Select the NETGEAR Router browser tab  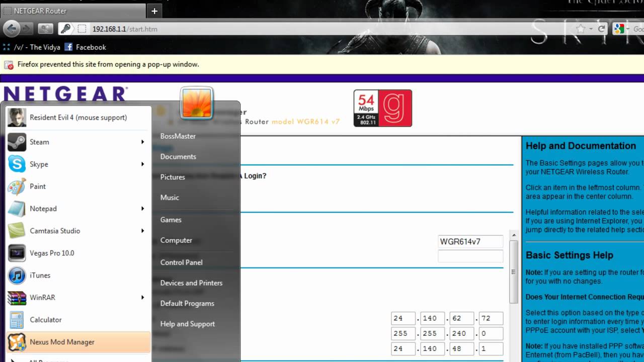pos(73,11)
